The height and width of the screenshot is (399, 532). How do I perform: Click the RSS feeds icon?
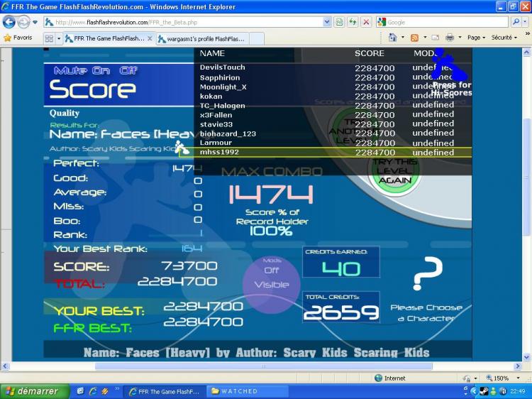[415, 38]
